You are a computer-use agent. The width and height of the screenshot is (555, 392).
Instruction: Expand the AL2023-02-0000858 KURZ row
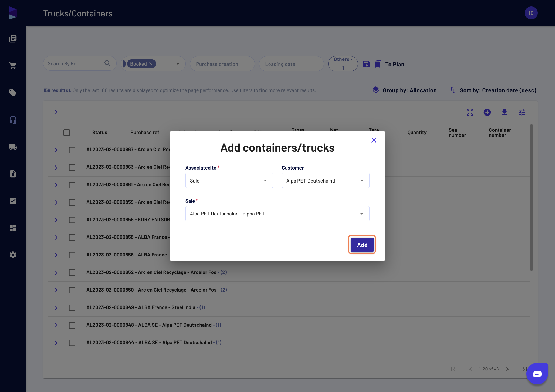point(56,220)
